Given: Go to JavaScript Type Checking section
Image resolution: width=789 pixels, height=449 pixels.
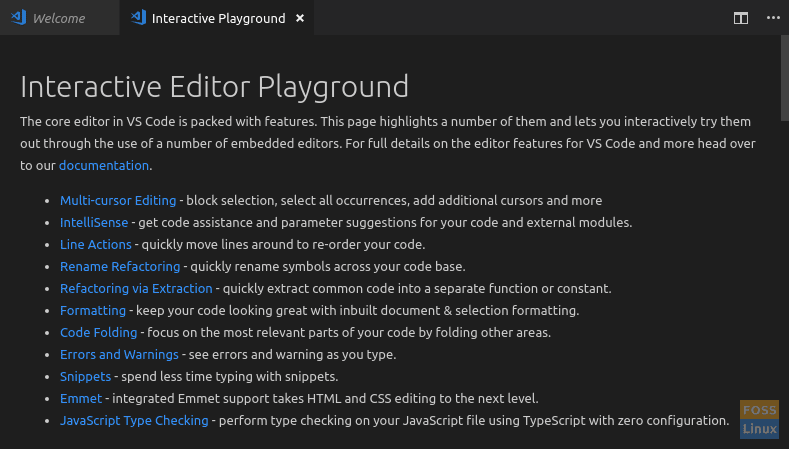Looking at the screenshot, I should [134, 421].
